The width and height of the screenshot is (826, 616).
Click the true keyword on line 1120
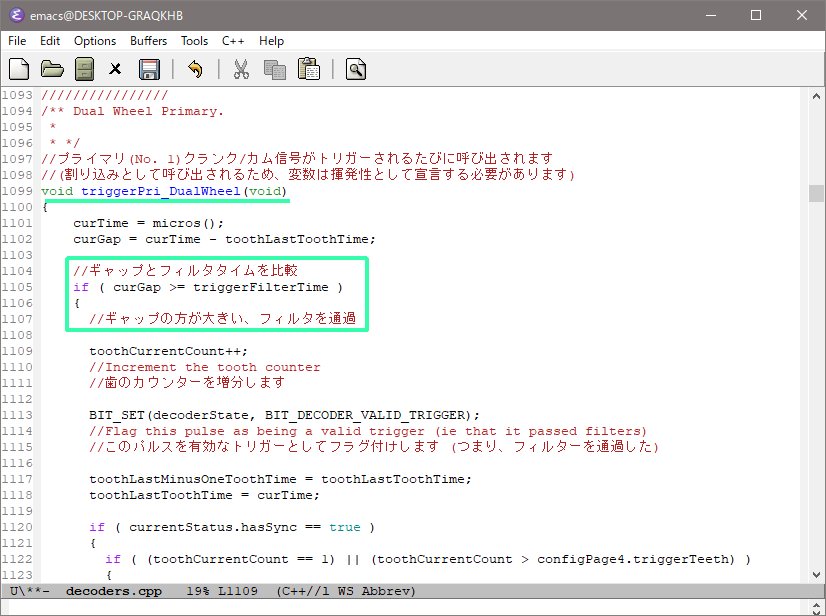pyautogui.click(x=345, y=527)
